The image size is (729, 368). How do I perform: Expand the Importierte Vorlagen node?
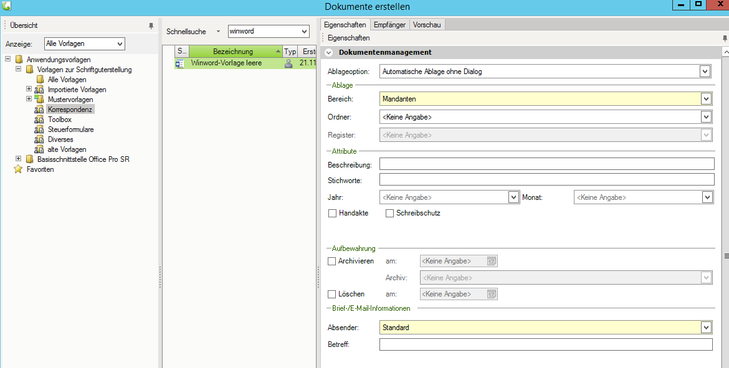click(x=29, y=89)
